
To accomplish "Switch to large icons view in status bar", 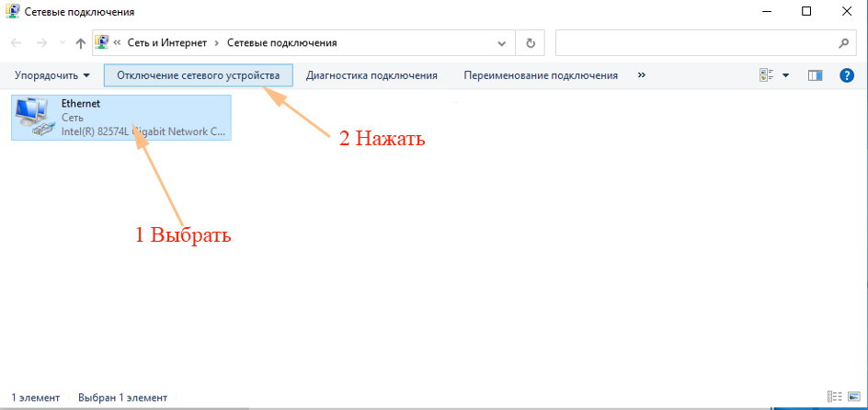I will [852, 397].
